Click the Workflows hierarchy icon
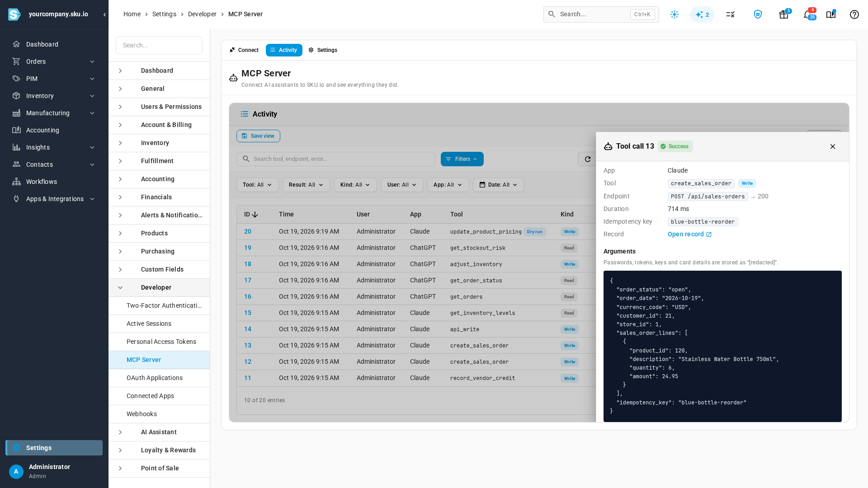 (x=16, y=182)
